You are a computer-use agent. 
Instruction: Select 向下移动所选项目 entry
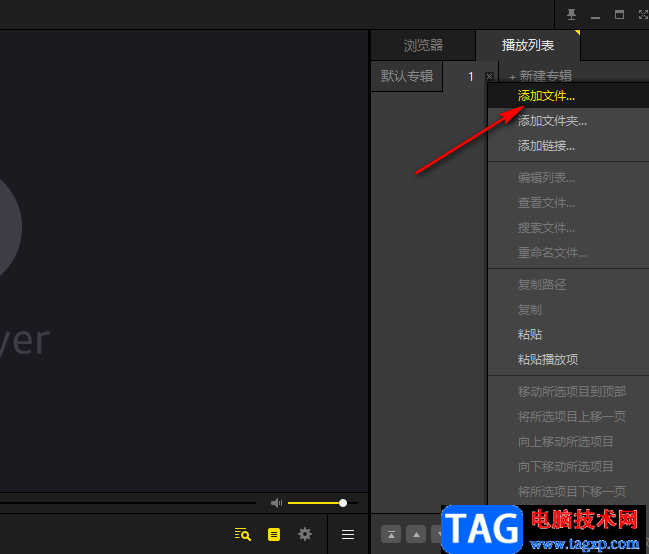[x=568, y=467]
